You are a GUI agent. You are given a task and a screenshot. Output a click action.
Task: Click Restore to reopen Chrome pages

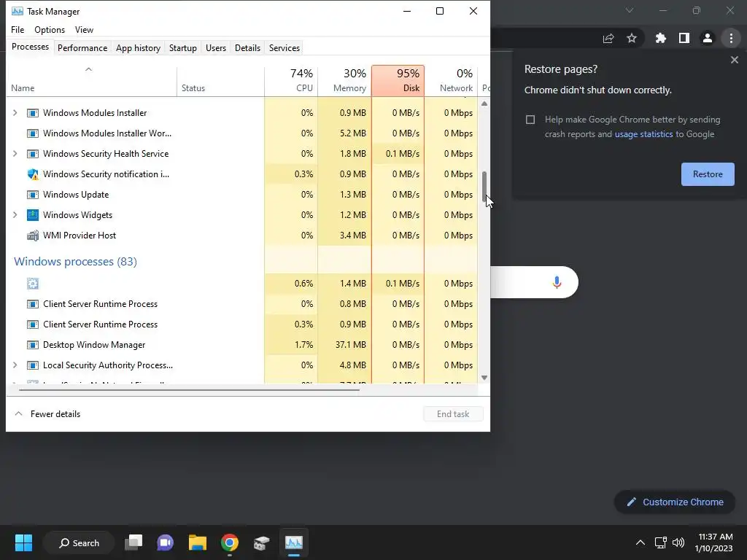[x=708, y=174]
